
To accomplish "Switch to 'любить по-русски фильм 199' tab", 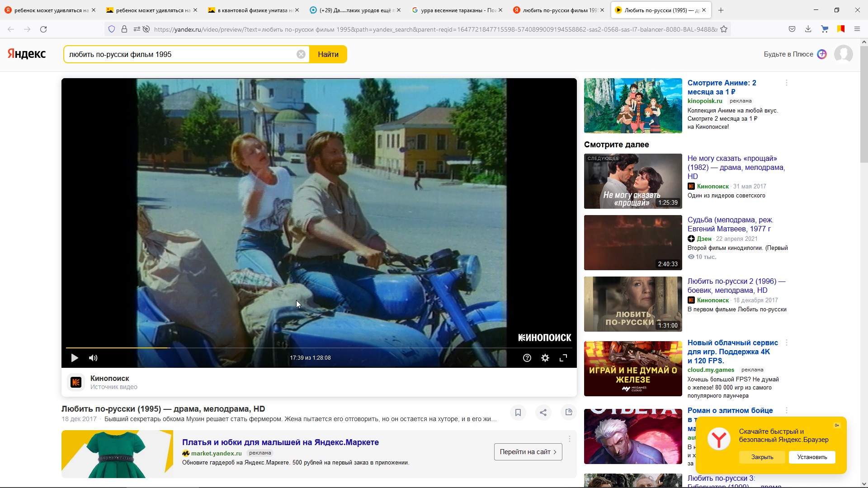I will coord(558,10).
